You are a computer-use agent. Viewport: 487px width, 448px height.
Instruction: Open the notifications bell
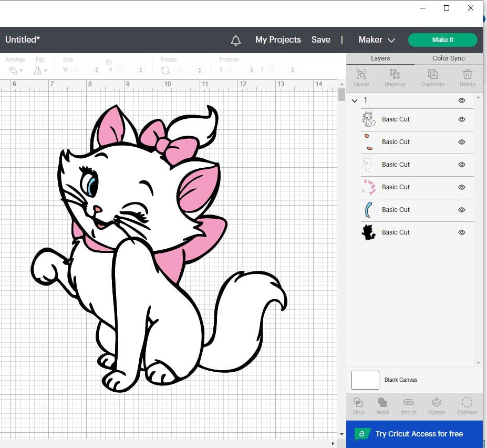pyautogui.click(x=236, y=40)
